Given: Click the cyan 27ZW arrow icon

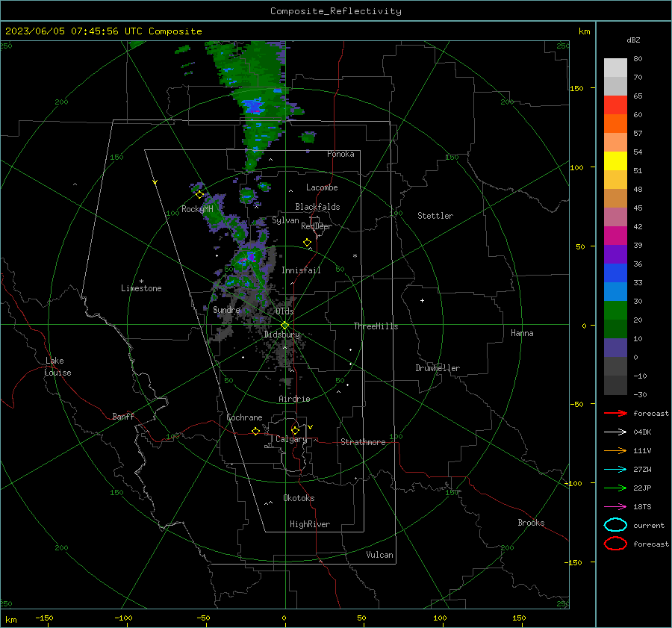Looking at the screenshot, I should (x=615, y=470).
